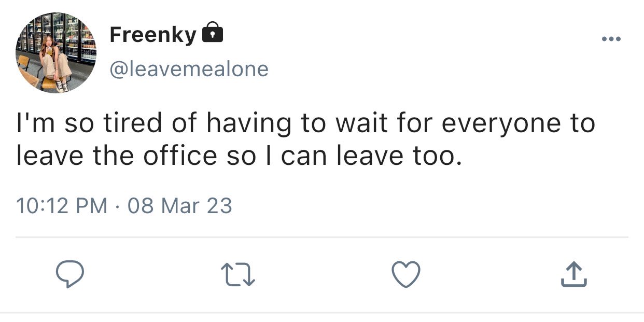Click the divider line above action icons
The image size is (644, 322).
point(322,237)
